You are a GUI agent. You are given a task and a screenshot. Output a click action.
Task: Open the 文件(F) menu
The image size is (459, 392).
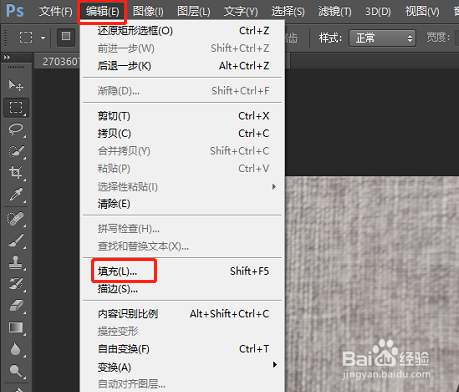point(56,12)
